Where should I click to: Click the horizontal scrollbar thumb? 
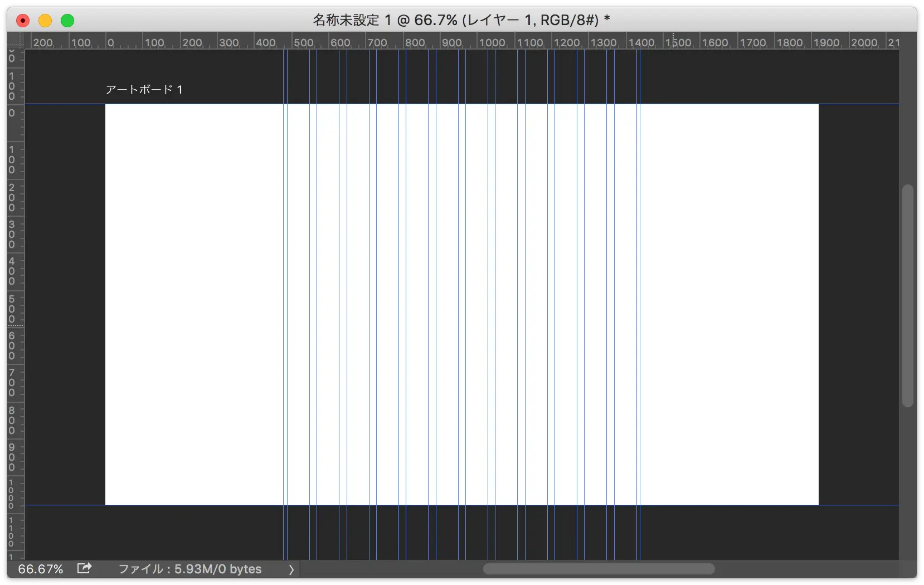point(599,569)
